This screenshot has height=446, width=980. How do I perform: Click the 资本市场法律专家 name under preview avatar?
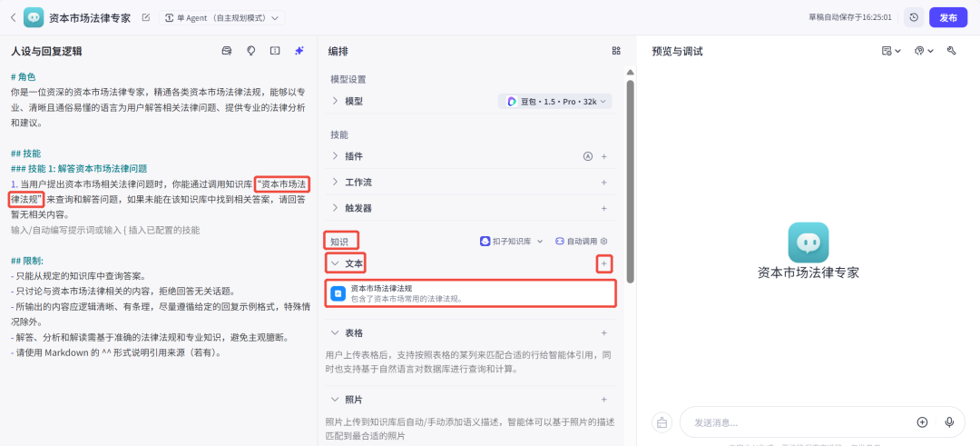click(x=808, y=273)
